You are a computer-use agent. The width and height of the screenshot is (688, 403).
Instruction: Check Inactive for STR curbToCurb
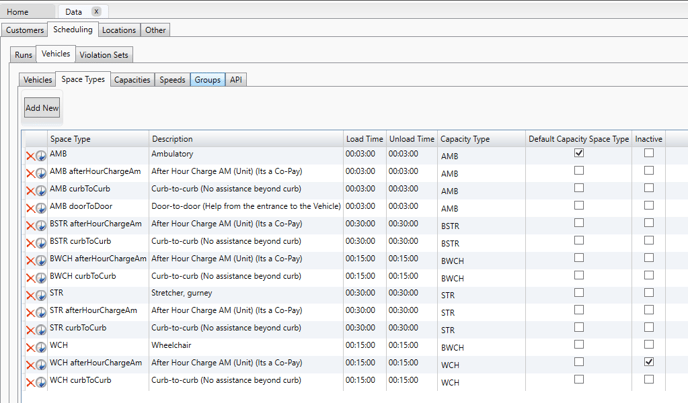click(649, 327)
